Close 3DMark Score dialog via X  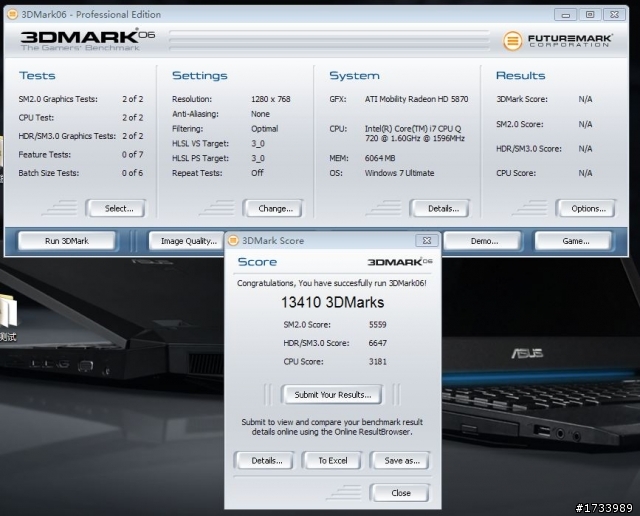[x=427, y=240]
